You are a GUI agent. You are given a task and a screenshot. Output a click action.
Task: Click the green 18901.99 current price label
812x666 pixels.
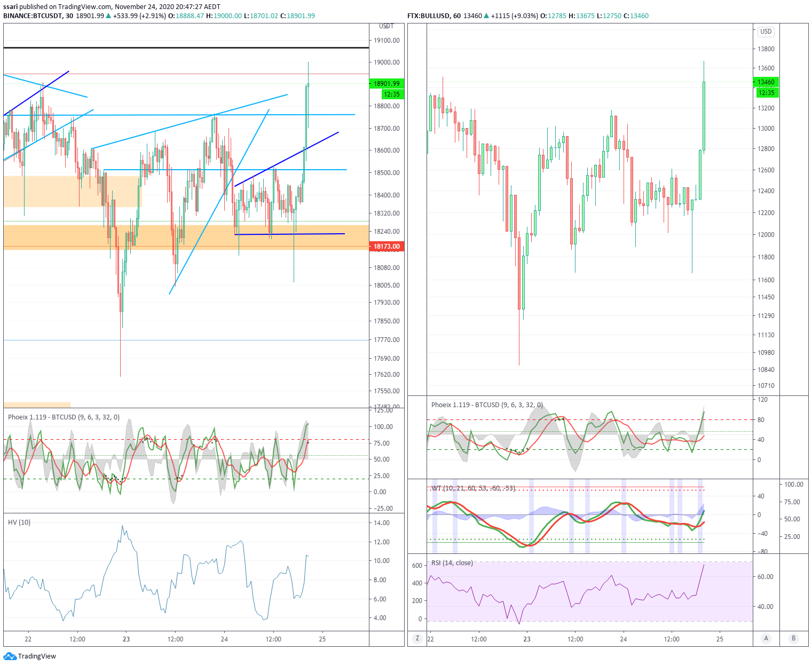coord(387,84)
